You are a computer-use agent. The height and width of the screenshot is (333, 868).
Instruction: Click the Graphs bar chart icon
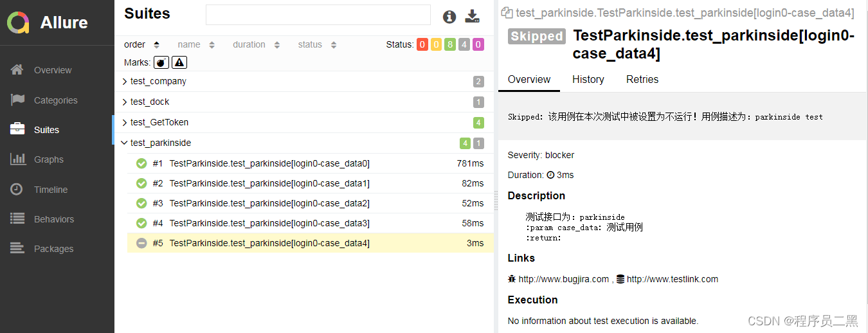[x=17, y=159]
